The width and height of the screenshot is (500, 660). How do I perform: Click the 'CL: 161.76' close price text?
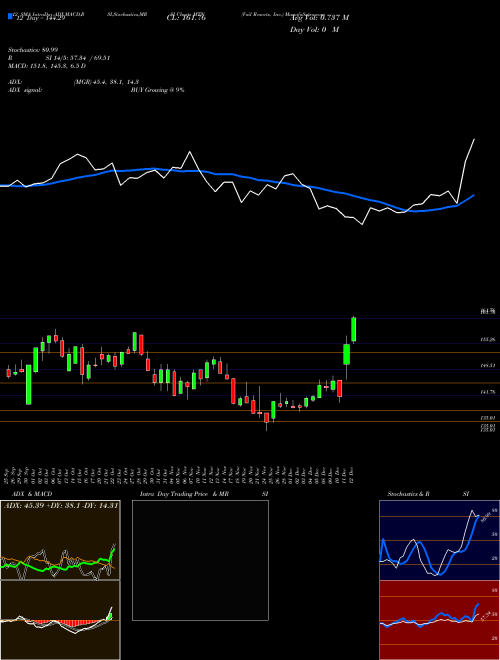pyautogui.click(x=186, y=18)
